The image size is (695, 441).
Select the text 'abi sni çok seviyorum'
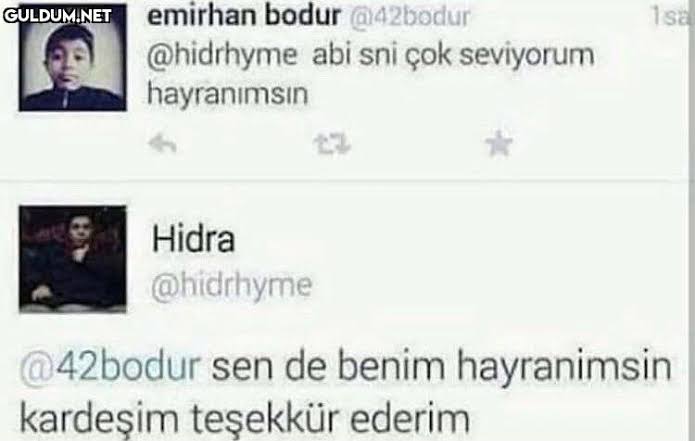453,56
